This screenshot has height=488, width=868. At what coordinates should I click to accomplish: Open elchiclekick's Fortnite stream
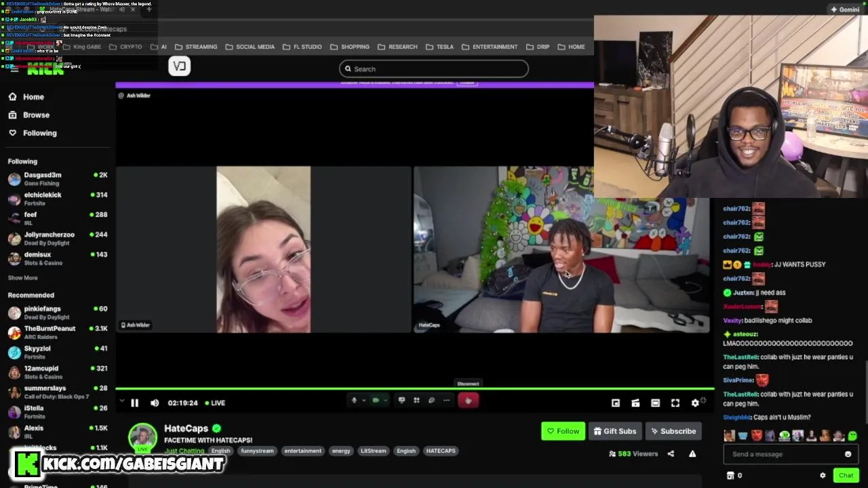pyautogui.click(x=58, y=199)
